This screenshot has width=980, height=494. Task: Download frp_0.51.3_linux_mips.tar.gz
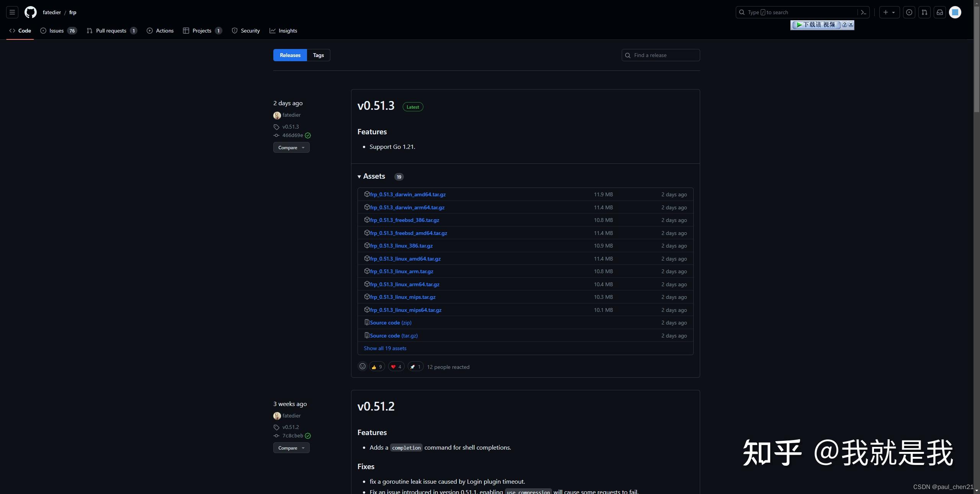tap(403, 297)
